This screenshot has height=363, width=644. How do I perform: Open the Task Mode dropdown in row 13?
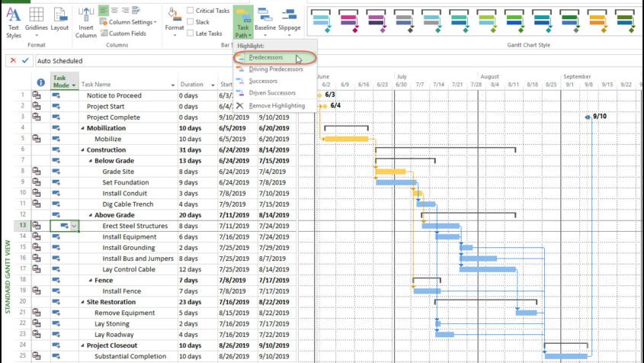tap(74, 226)
